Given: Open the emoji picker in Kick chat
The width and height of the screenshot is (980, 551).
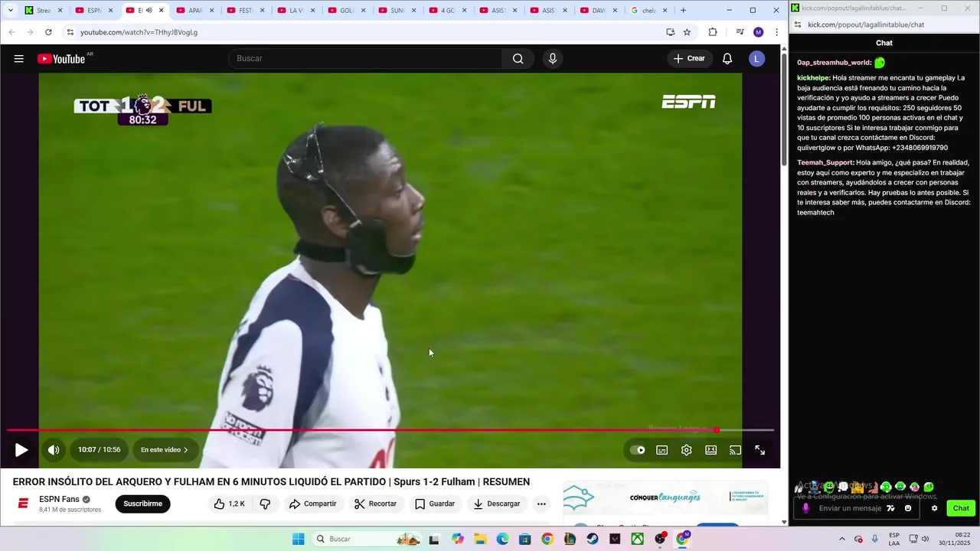Looking at the screenshot, I should pyautogui.click(x=908, y=508).
